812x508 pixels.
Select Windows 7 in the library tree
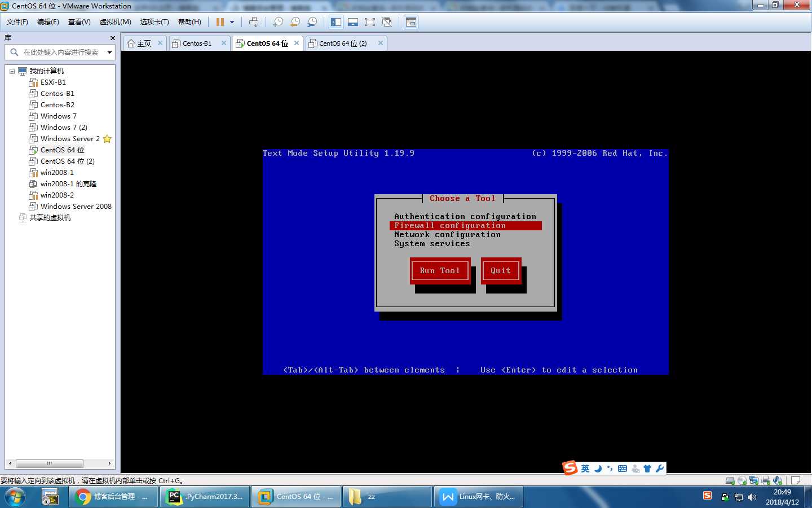click(59, 116)
